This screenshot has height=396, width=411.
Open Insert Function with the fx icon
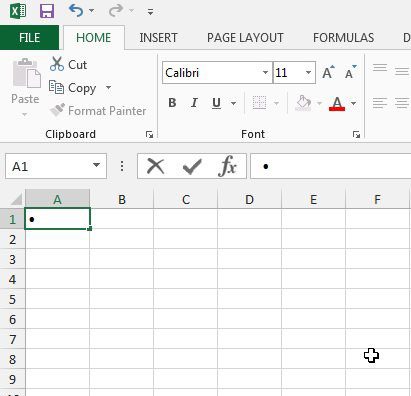pyautogui.click(x=228, y=166)
